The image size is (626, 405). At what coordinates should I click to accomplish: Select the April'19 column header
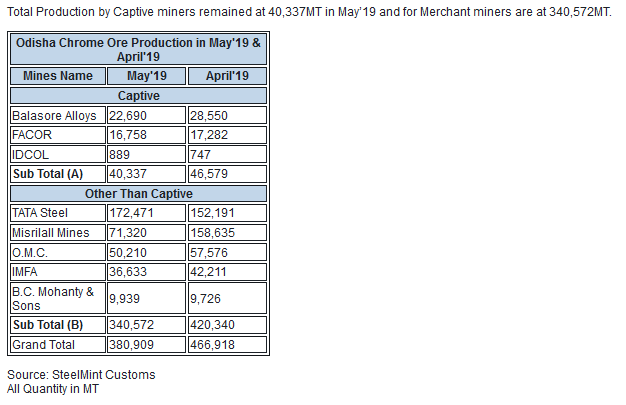tap(227, 76)
